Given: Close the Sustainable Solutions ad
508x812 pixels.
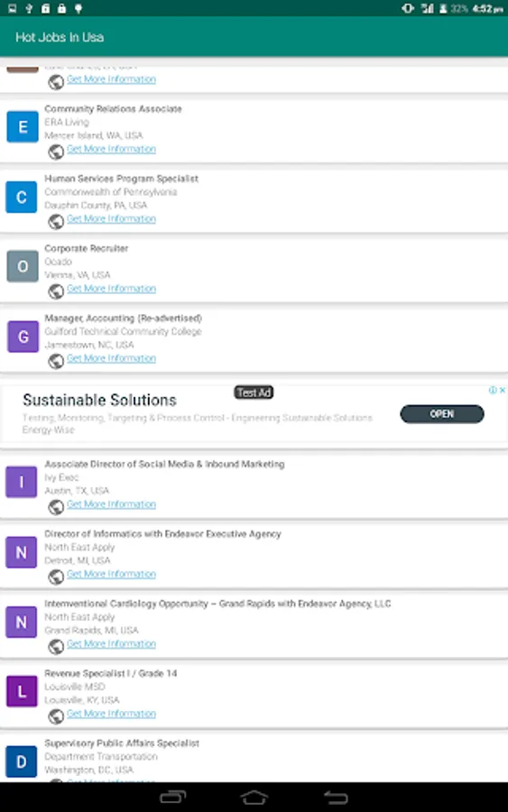Looking at the screenshot, I should [x=503, y=390].
